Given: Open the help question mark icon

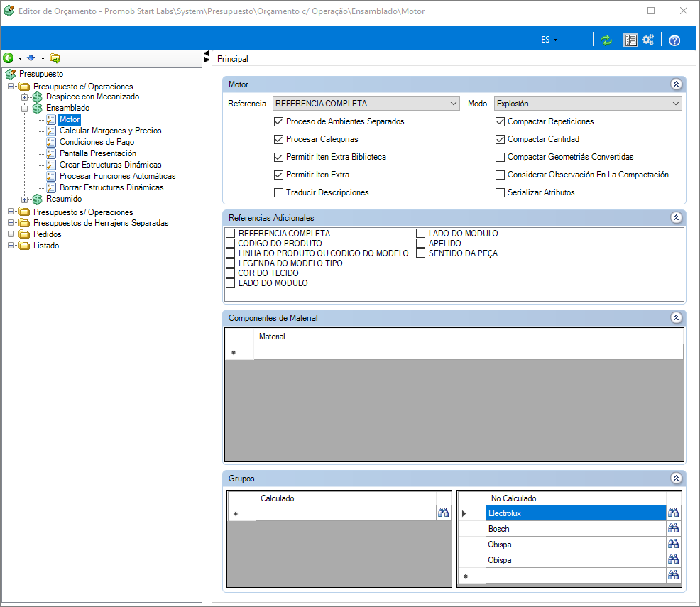Looking at the screenshot, I should click(x=674, y=40).
